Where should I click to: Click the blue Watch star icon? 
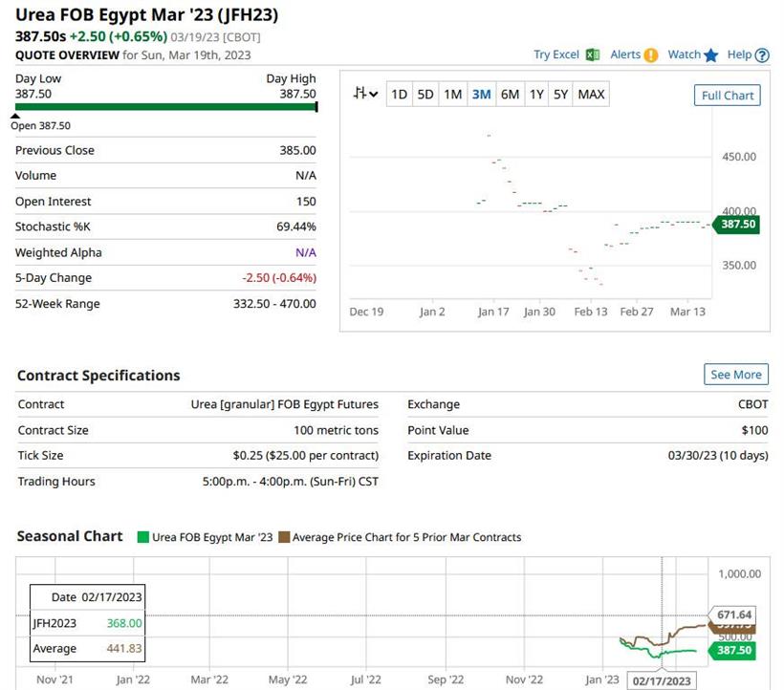710,55
